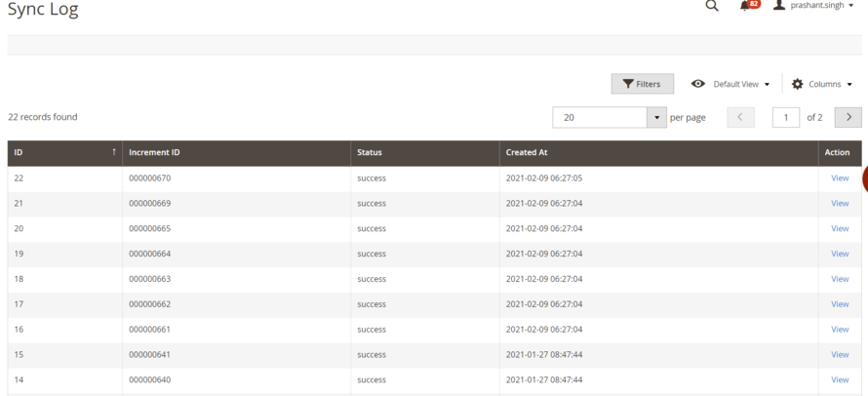868x396 pixels.
Task: Click the search magnifier icon
Action: [712, 6]
